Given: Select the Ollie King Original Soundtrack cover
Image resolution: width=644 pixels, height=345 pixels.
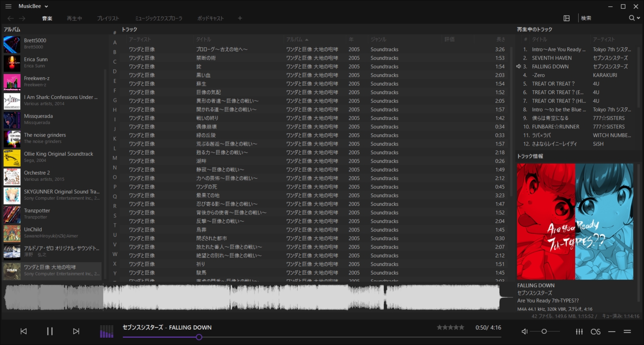Looking at the screenshot, I should tap(12, 157).
